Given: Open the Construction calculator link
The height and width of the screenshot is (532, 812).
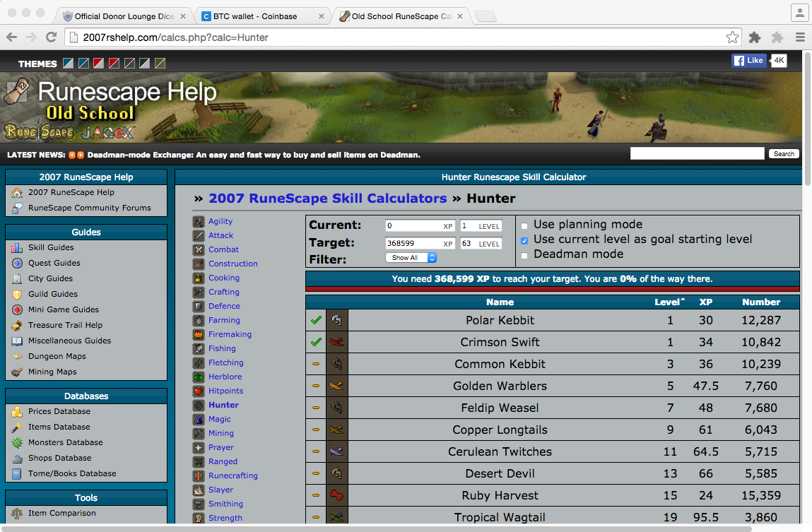Looking at the screenshot, I should 233,264.
